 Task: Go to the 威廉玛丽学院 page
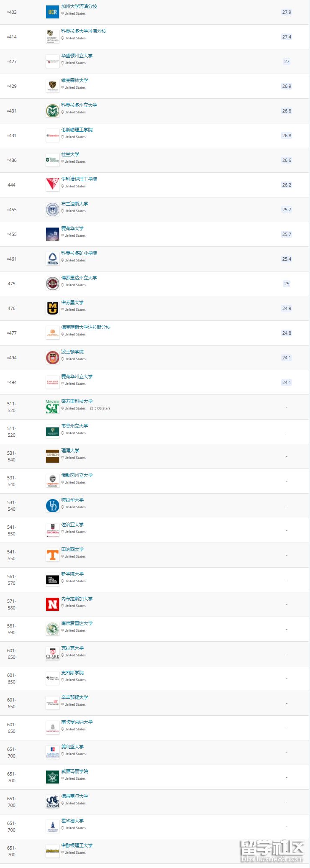click(x=74, y=771)
